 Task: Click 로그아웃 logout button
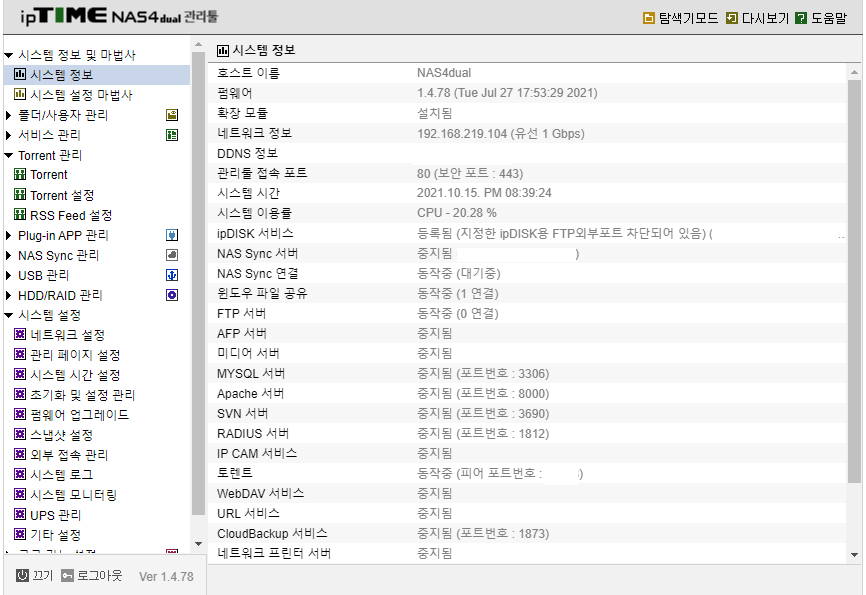click(92, 575)
